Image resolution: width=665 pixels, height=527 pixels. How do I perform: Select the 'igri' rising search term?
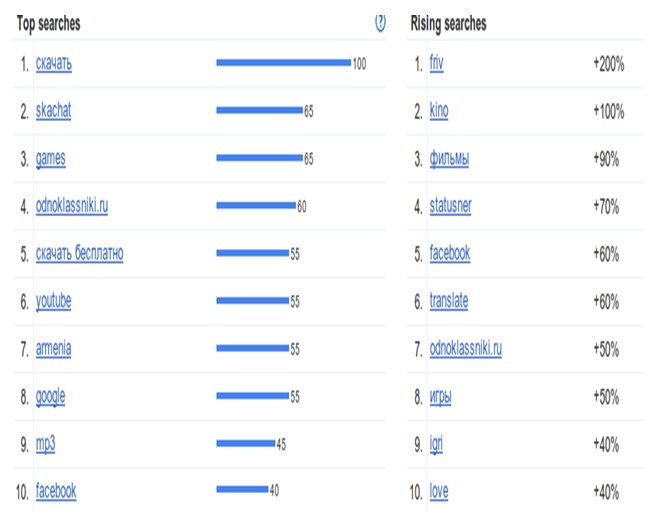click(x=436, y=444)
